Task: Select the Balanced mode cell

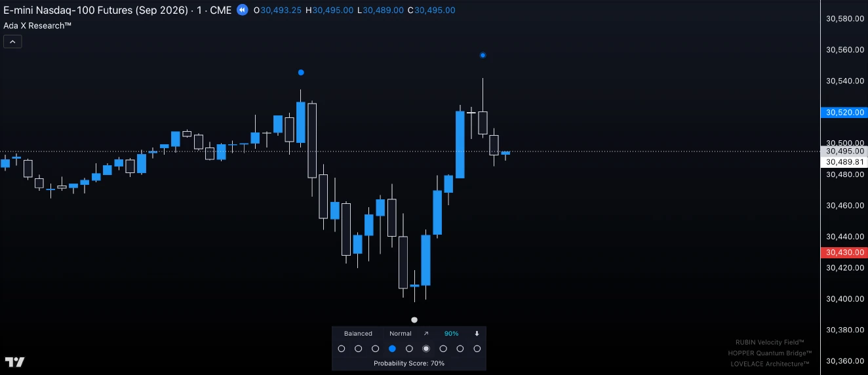Action: click(x=358, y=334)
